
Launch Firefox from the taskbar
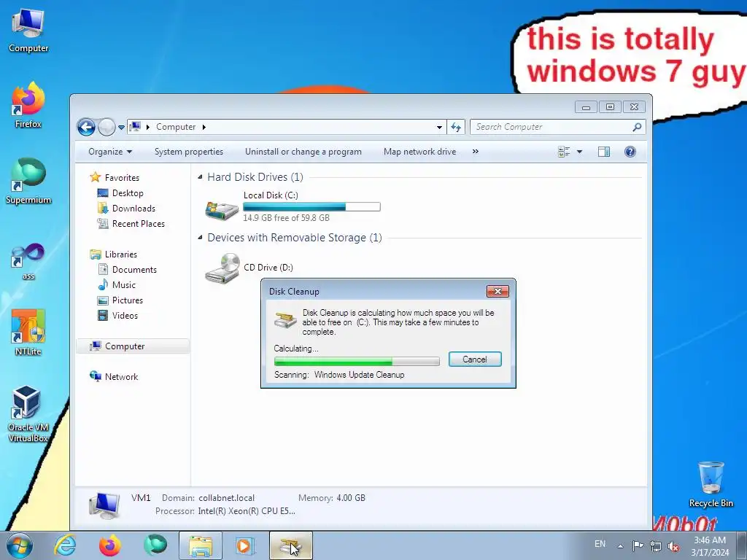click(110, 545)
